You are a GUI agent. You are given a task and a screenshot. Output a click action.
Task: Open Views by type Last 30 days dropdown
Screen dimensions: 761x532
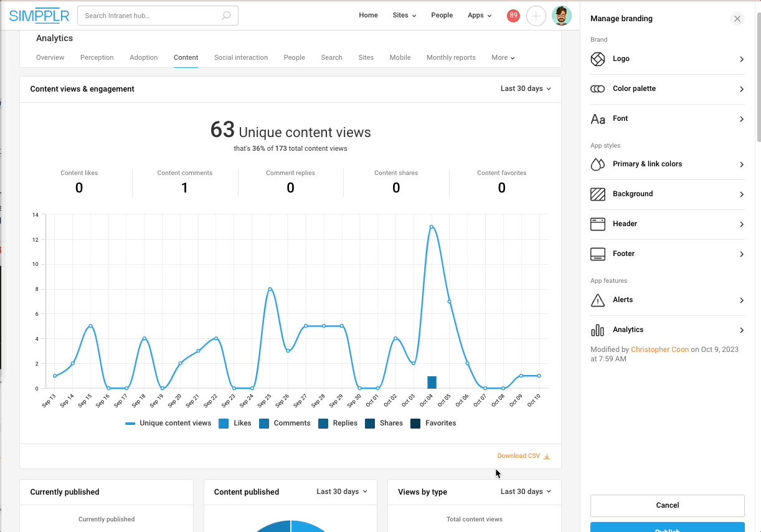click(526, 492)
